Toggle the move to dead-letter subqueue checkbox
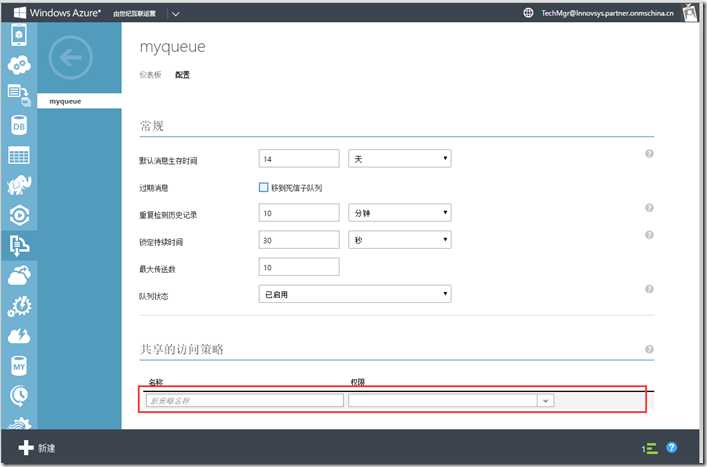 (x=263, y=187)
